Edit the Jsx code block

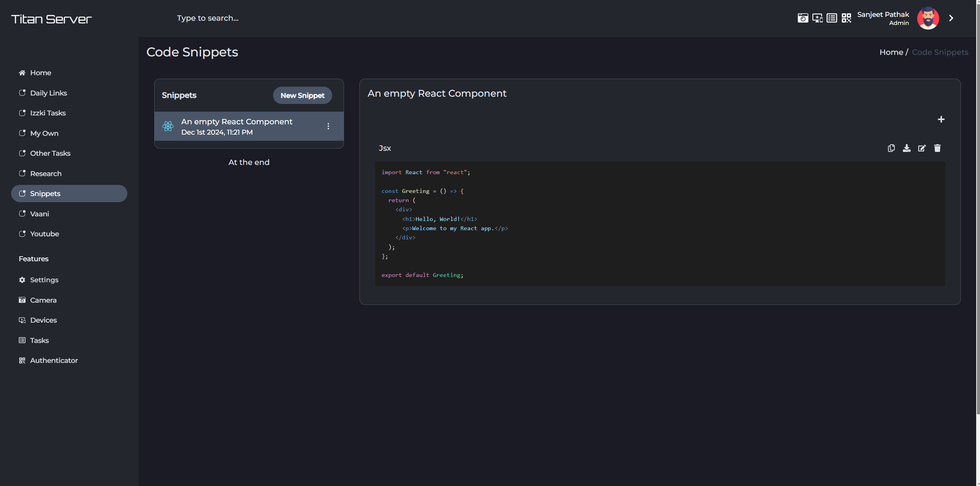coord(922,148)
